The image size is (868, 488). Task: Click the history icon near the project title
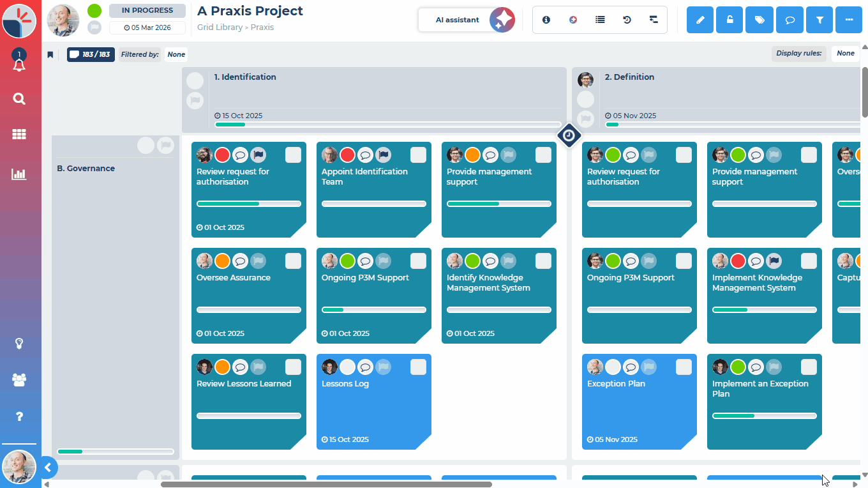(x=627, y=20)
